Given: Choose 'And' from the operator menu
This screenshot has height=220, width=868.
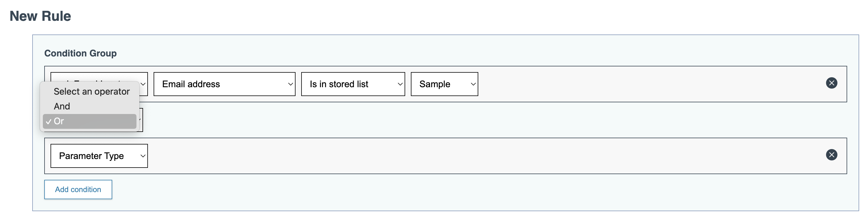Looking at the screenshot, I should click(62, 106).
